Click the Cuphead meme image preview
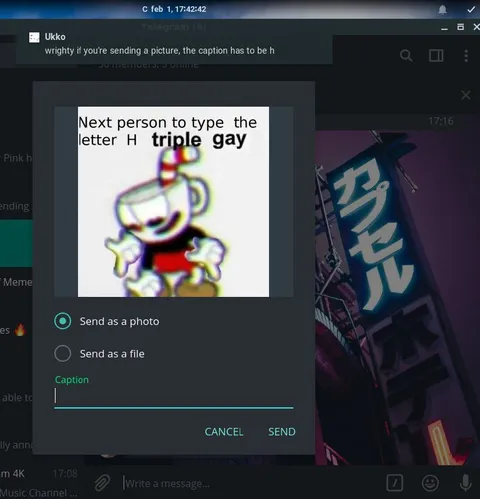 coord(173,202)
